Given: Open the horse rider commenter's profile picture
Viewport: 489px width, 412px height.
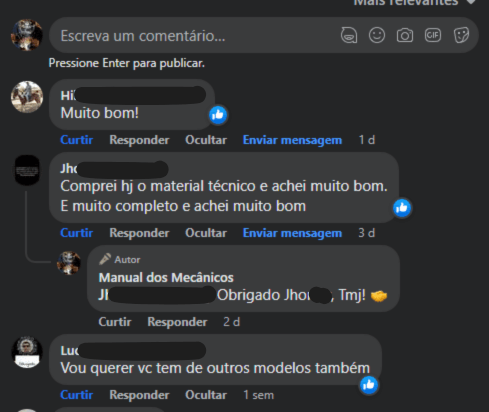Looking at the screenshot, I should 27,97.
